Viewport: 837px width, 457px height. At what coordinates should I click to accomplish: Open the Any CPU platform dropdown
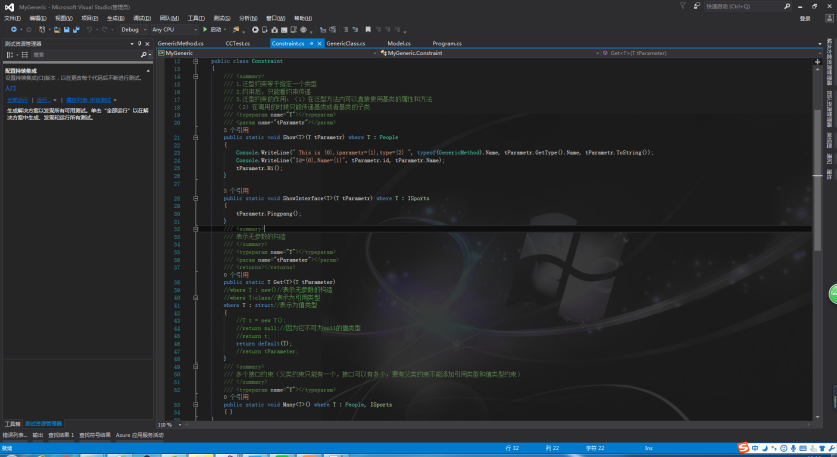point(166,29)
